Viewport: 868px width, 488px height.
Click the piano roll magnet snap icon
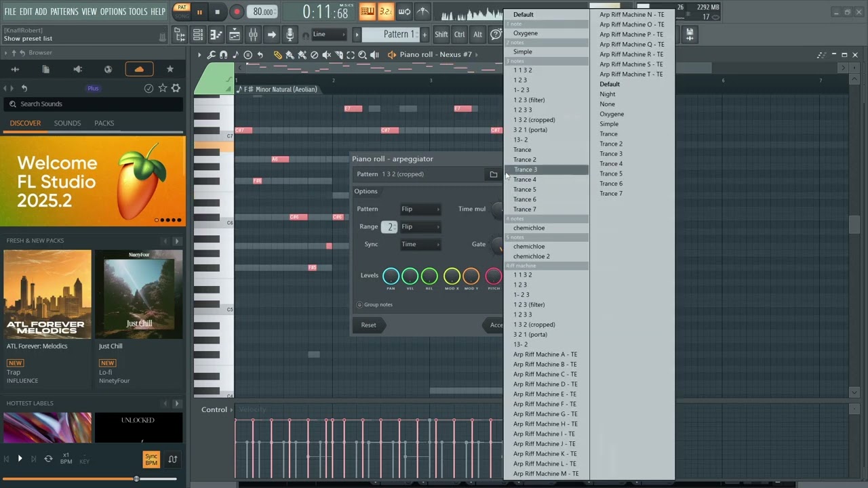coord(223,55)
